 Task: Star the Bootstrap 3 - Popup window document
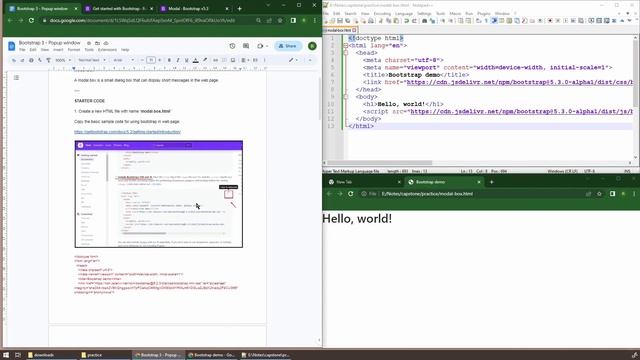click(89, 43)
